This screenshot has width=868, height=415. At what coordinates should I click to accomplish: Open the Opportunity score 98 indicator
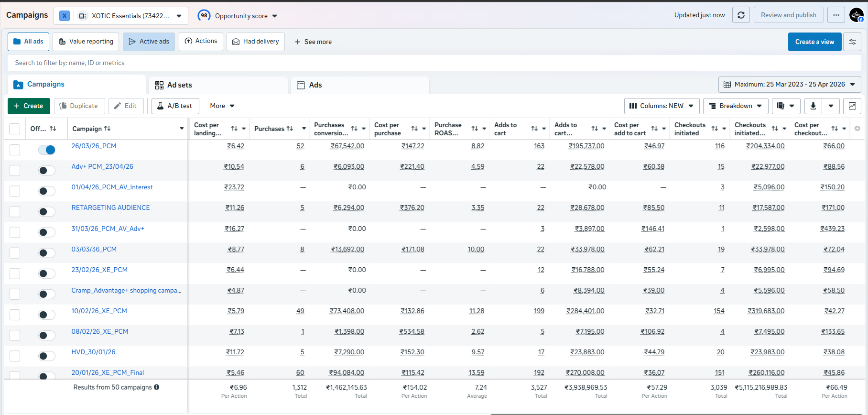tap(238, 16)
